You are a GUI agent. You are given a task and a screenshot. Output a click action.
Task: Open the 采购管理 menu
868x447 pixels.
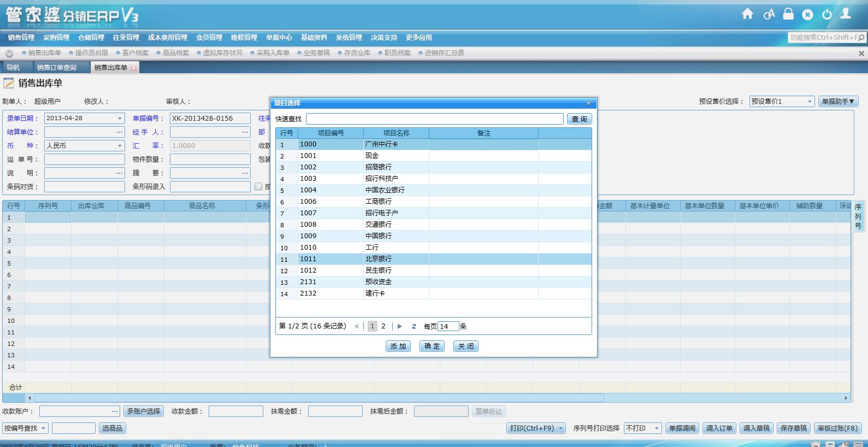click(56, 38)
